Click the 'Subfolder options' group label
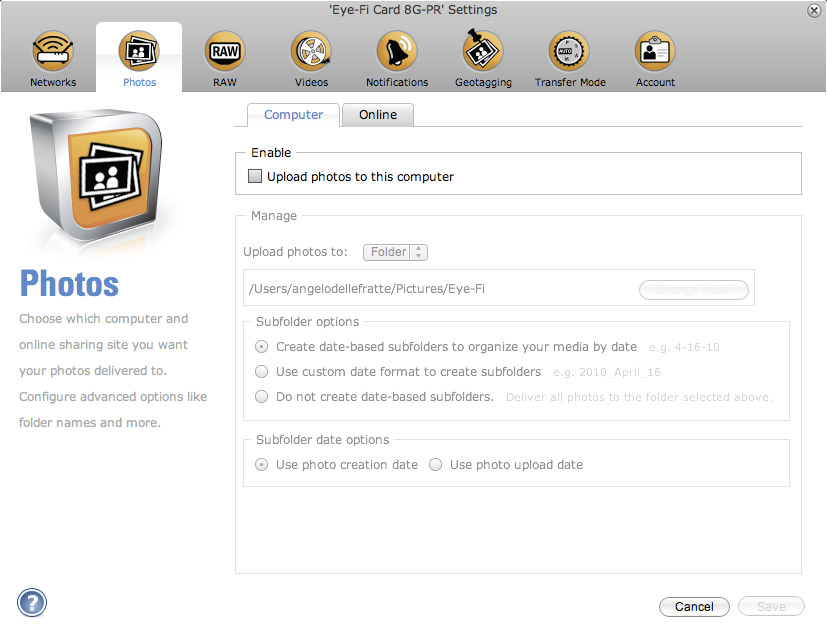Image resolution: width=827 pixels, height=627 pixels. tap(307, 322)
